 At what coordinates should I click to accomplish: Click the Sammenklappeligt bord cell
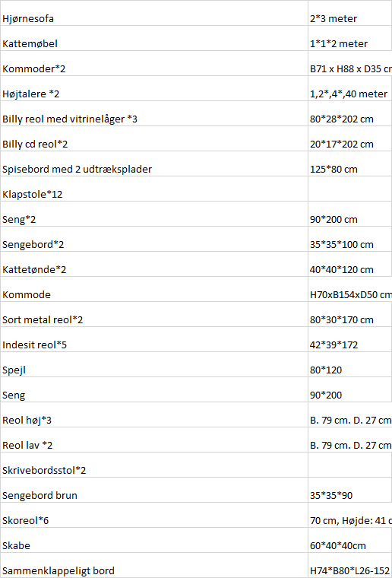tap(154, 565)
